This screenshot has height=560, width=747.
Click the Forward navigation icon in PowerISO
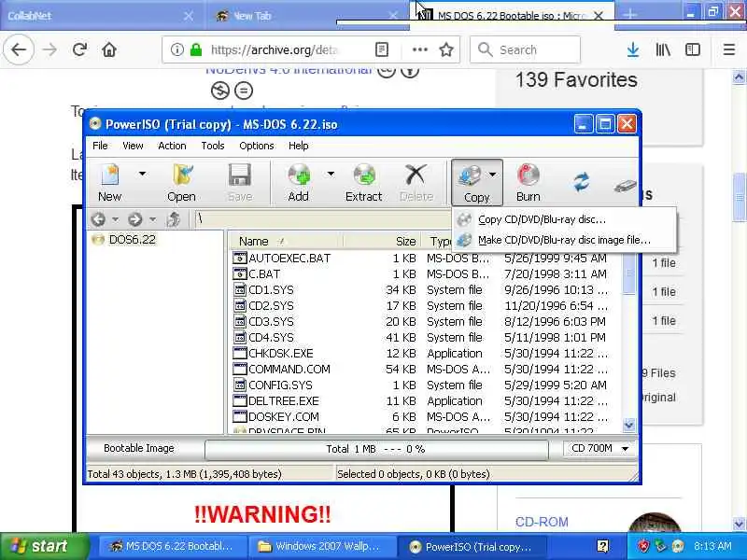(x=134, y=219)
